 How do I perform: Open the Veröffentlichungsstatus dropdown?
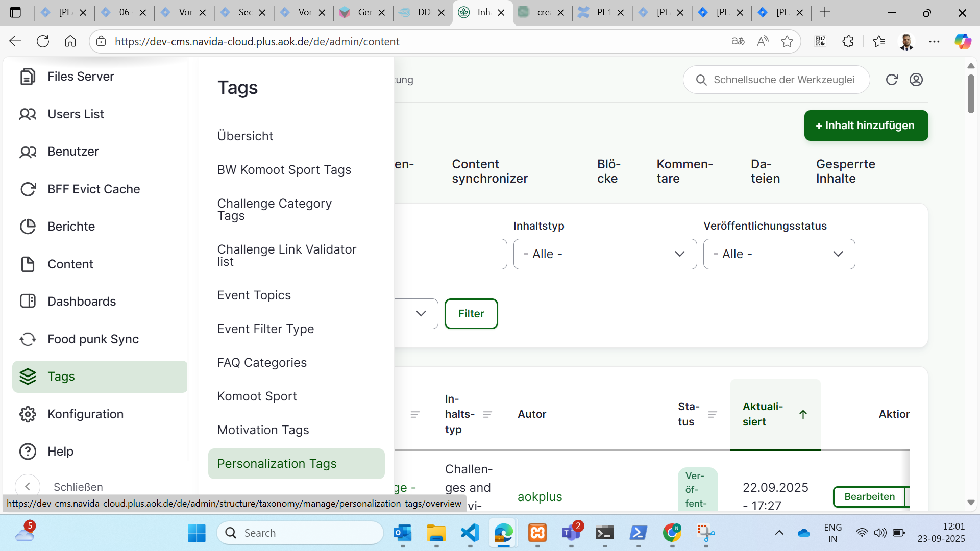click(778, 254)
